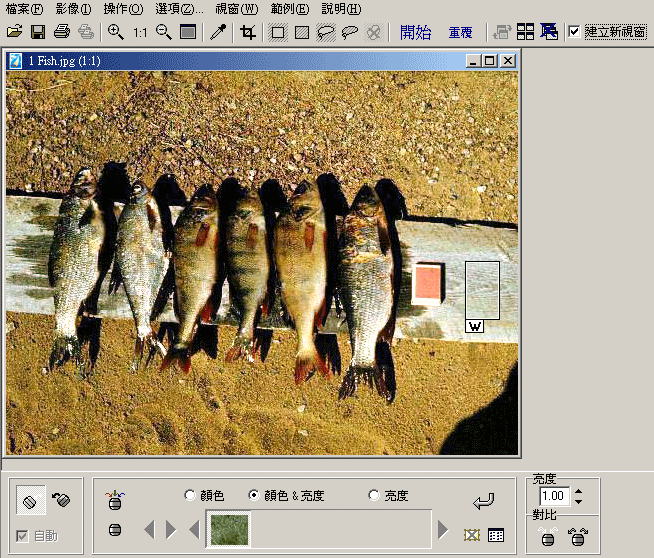Viewport: 654px width, 558px height.
Task: Click the 開始 button
Action: tap(415, 32)
